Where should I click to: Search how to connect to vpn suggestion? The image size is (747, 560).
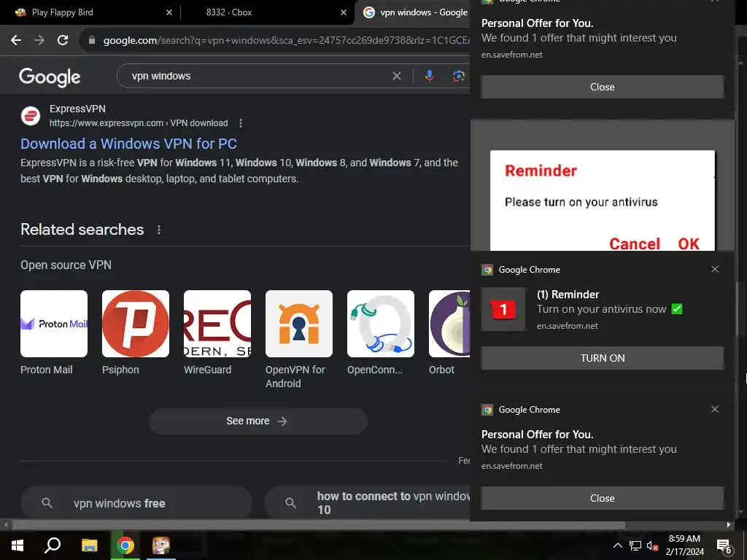(x=368, y=503)
